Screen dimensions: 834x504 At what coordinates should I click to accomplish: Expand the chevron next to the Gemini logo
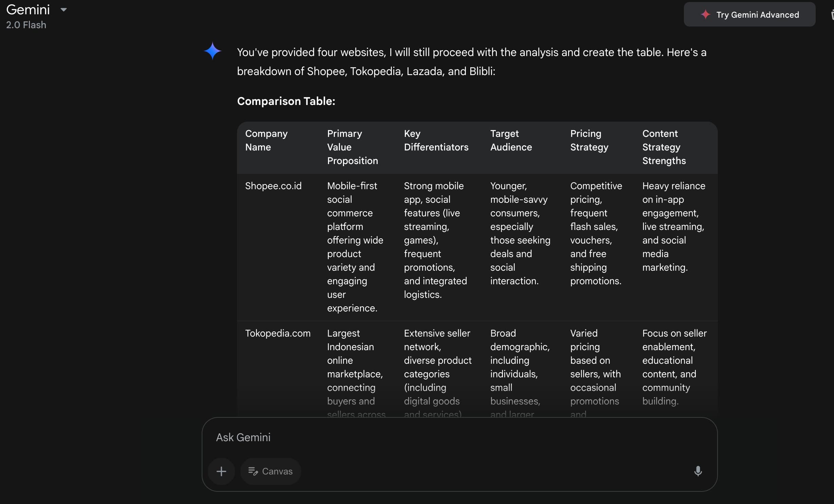point(64,10)
